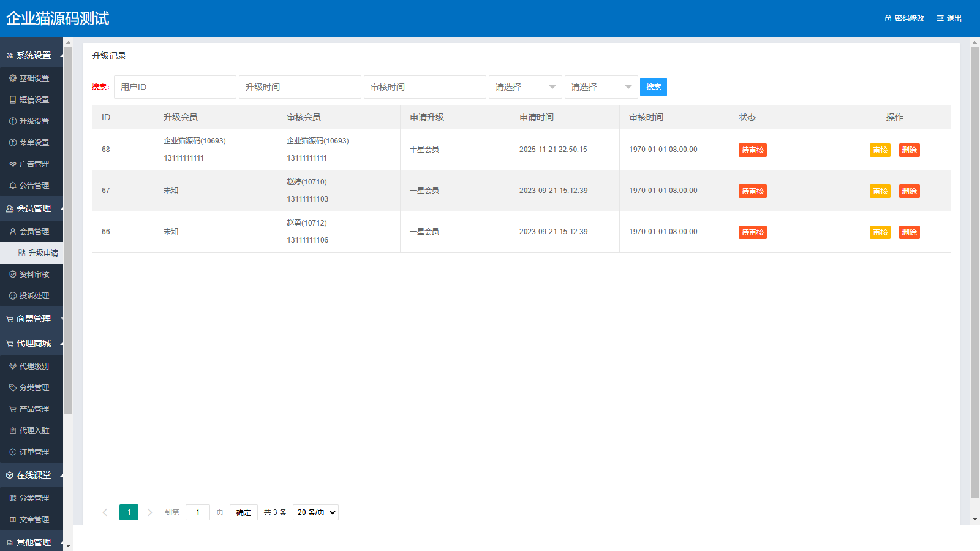This screenshot has height=551, width=980.
Task: Open 升级申请 in the sidebar
Action: pyautogui.click(x=43, y=253)
